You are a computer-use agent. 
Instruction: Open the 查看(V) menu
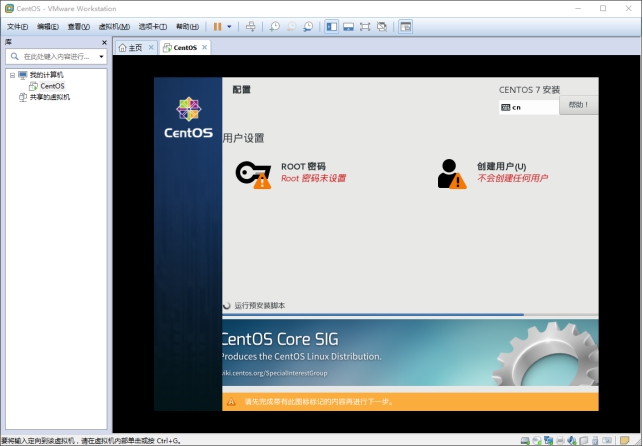[79, 27]
